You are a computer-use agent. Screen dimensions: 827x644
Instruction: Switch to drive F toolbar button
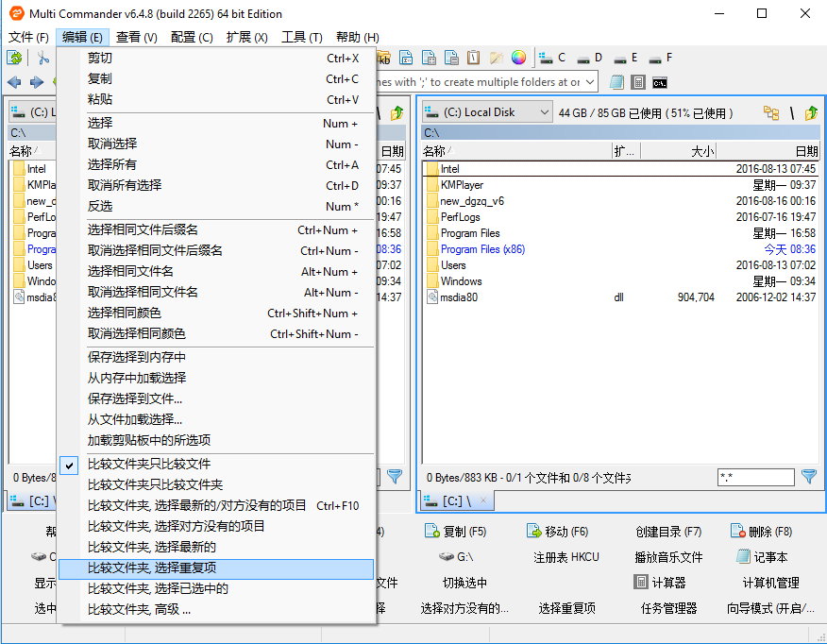coord(661,58)
